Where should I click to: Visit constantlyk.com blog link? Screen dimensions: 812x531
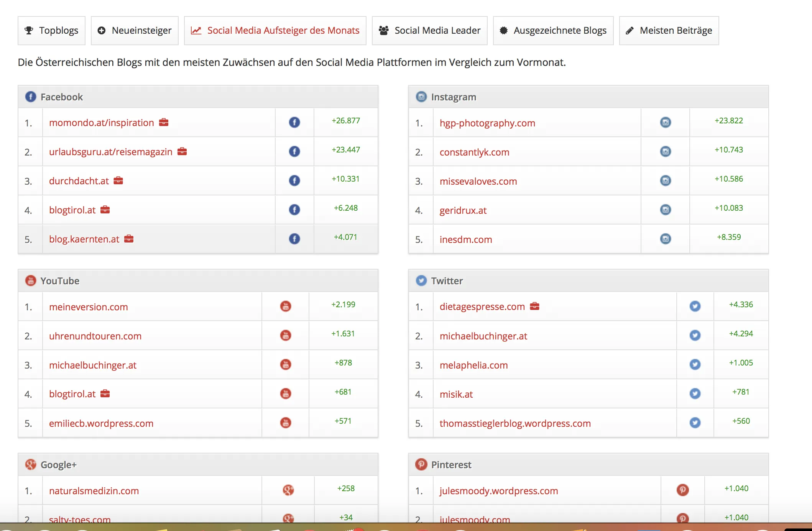pos(474,152)
